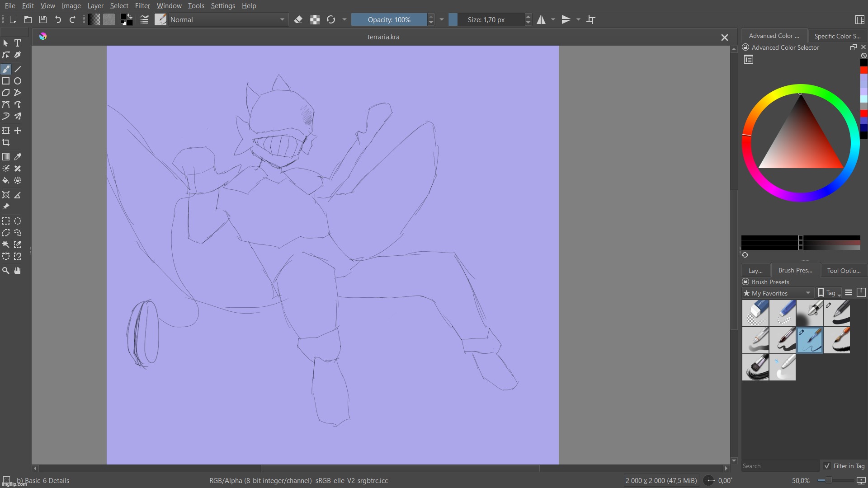Select the Move tool
868x488 pixels.
pyautogui.click(x=18, y=131)
